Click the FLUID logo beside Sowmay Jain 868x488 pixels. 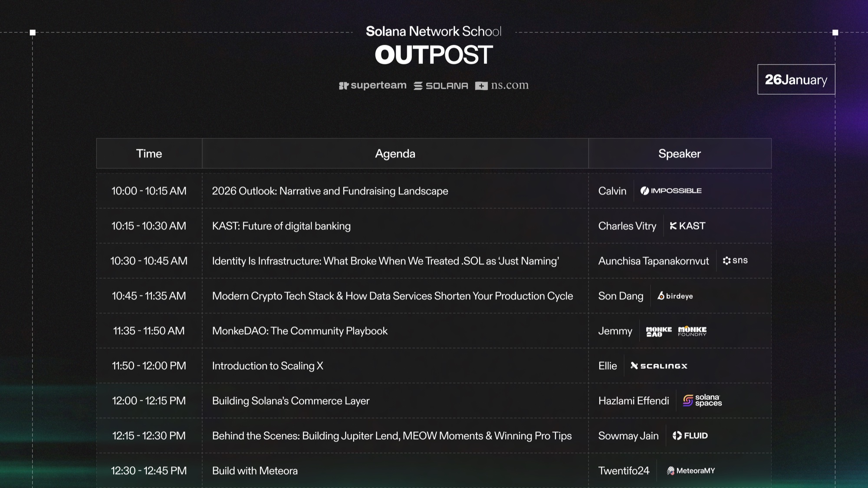[690, 435]
